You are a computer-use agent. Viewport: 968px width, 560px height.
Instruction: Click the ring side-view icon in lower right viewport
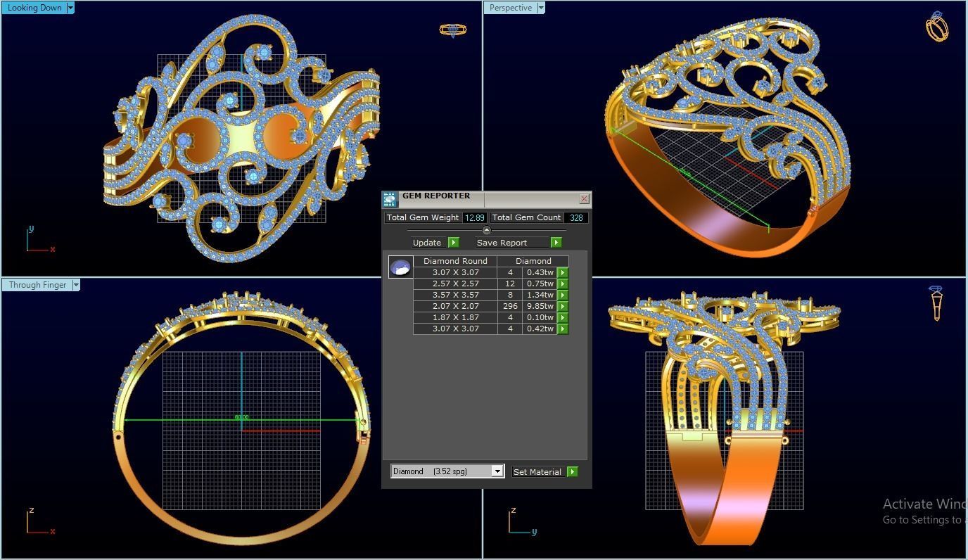[936, 303]
